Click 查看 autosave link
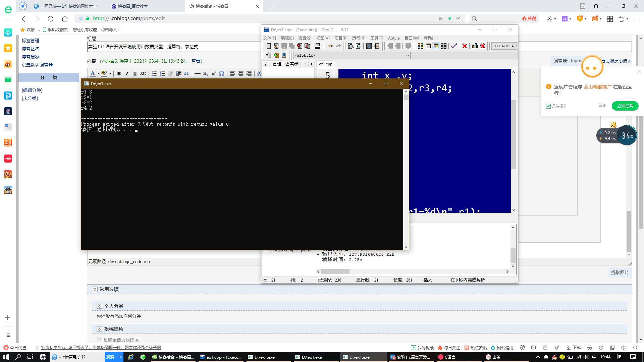The width and height of the screenshot is (644, 362). pyautogui.click(x=196, y=61)
